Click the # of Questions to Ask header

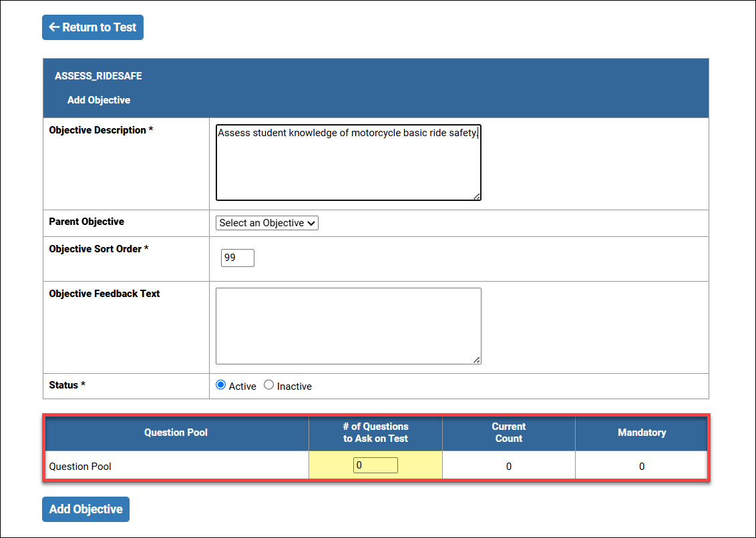point(375,433)
